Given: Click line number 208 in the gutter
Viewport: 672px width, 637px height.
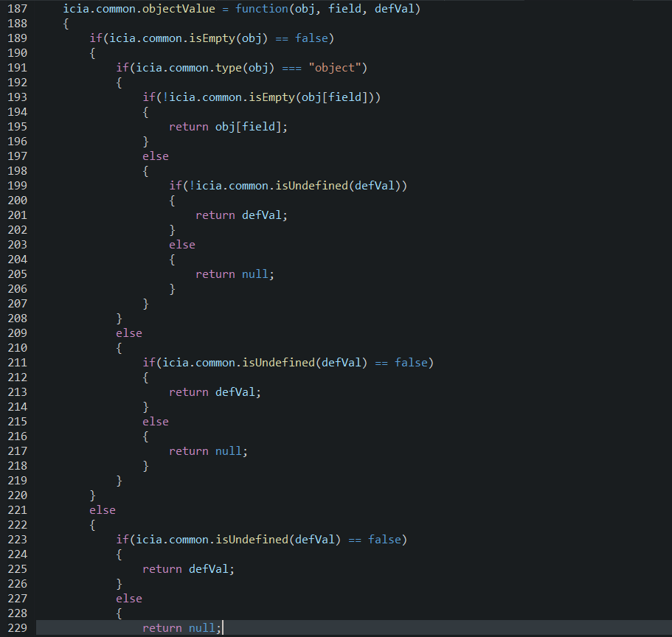Looking at the screenshot, I should click(17, 318).
